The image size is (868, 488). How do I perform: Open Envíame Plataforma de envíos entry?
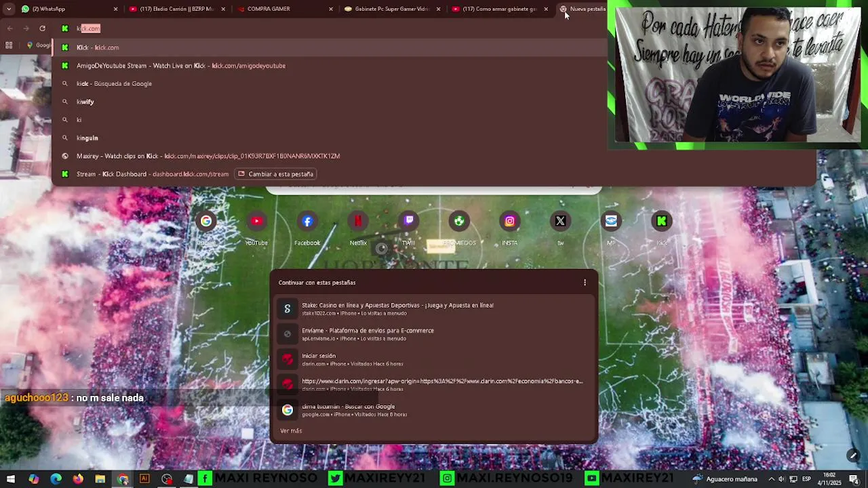coord(434,334)
